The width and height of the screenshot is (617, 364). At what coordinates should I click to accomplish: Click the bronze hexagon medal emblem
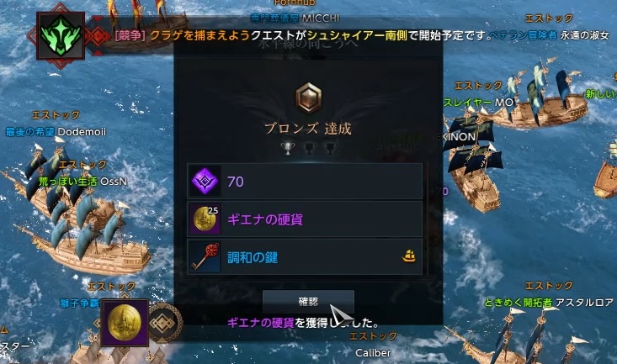308,98
